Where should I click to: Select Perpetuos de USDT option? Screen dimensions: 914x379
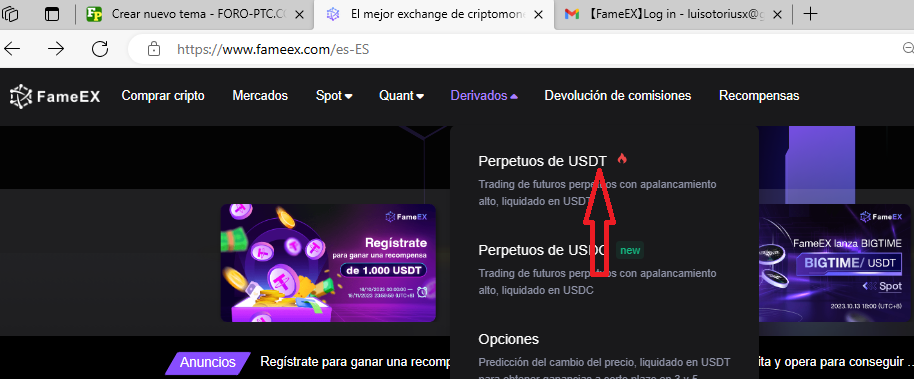pos(542,161)
